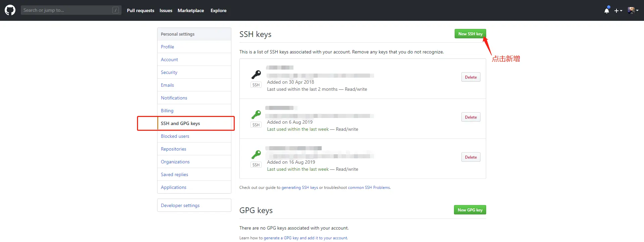Click the black key icon for 2018 key
The height and width of the screenshot is (242, 644).
click(256, 74)
